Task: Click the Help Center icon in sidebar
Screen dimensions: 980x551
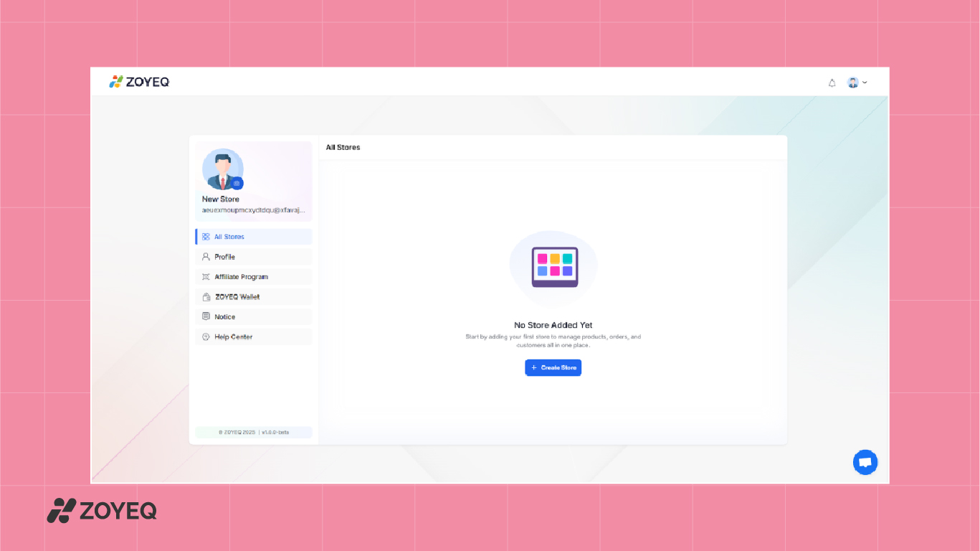Action: 206,336
